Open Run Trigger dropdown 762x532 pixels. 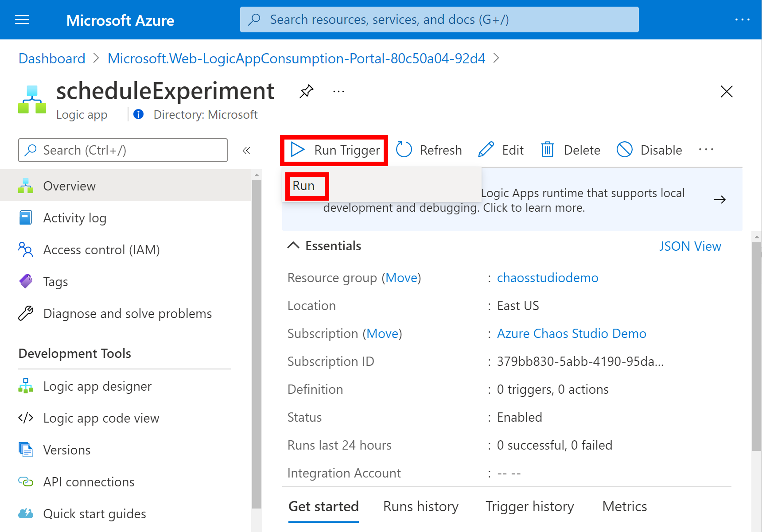(334, 150)
